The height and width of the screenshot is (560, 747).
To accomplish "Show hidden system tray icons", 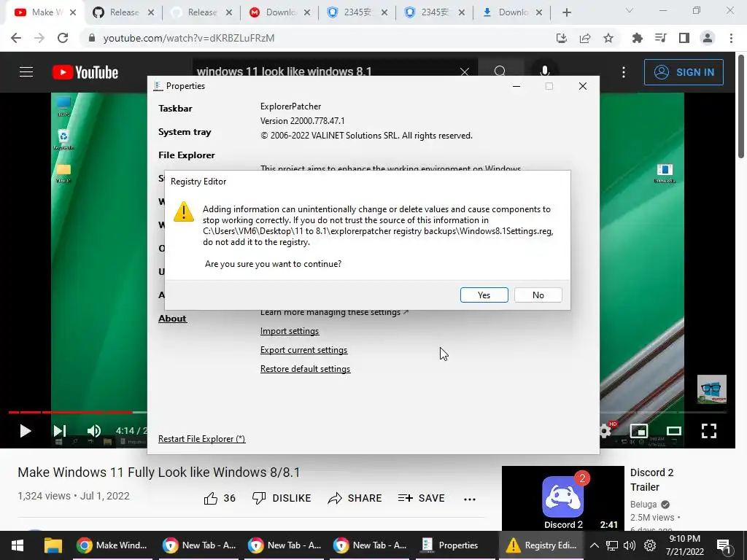I will coord(595,545).
